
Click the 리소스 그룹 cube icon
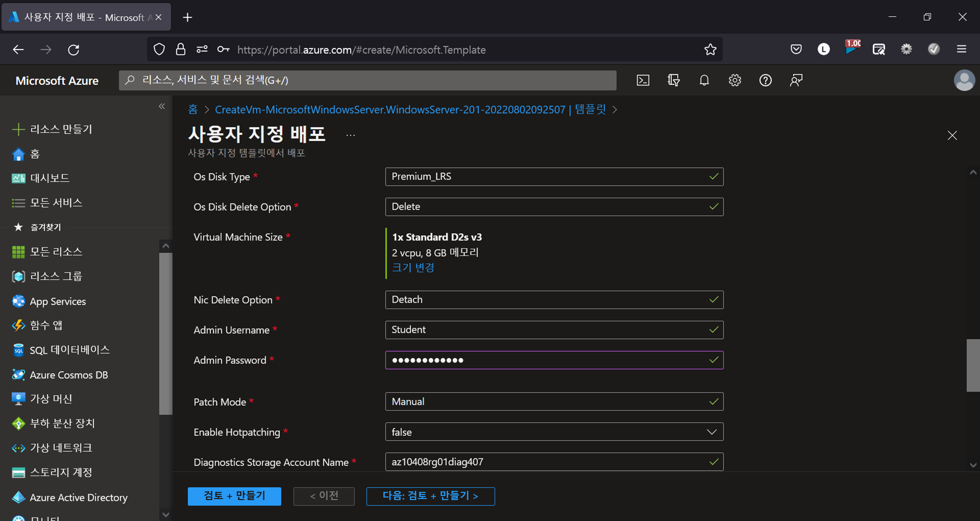[18, 276]
